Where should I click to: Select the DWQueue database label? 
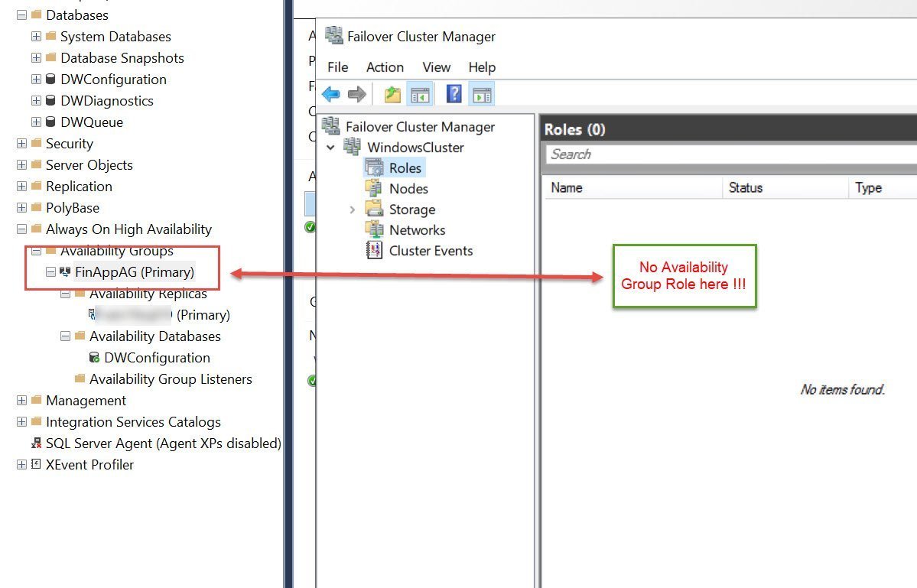pyautogui.click(x=92, y=122)
